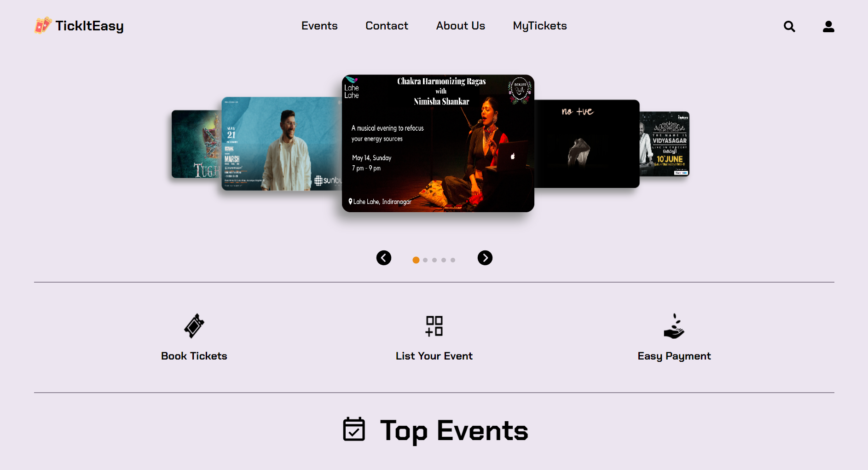Open the user profile account icon

(828, 27)
